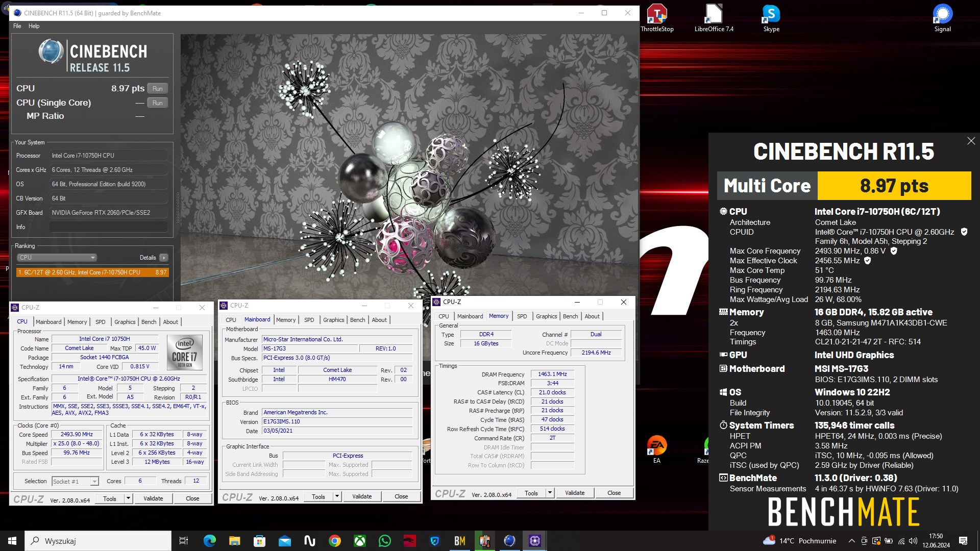Select the 6C/12T i7-10750H ranking entry

click(92, 272)
